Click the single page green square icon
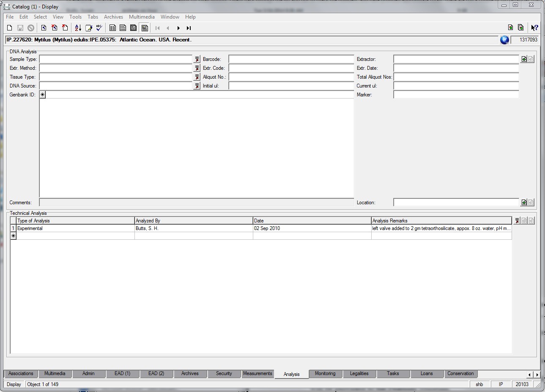545x392 pixels. coord(511,27)
